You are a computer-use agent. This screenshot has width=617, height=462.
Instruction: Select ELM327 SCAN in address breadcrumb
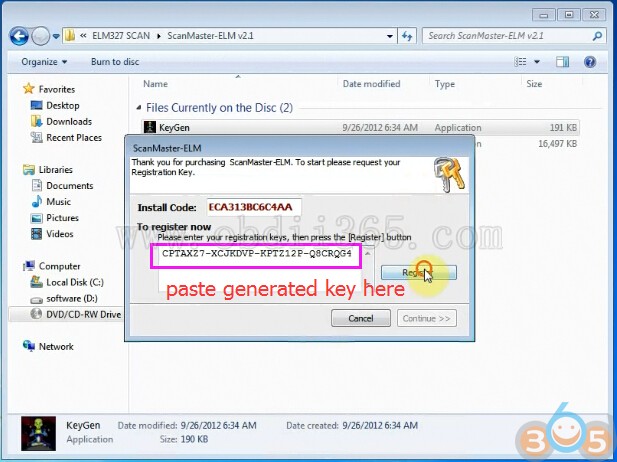pyautogui.click(x=121, y=36)
